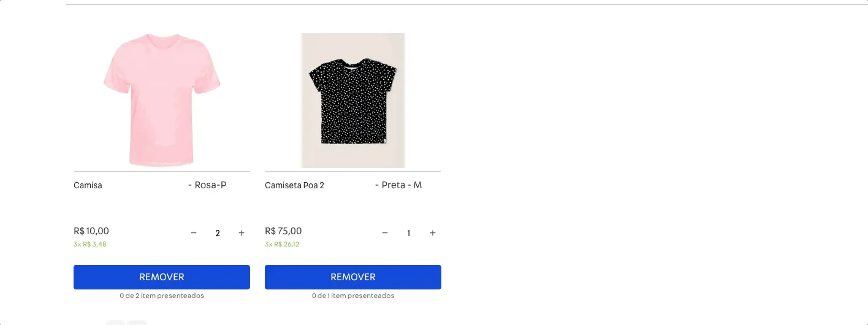
Task: Click the R$ 75,00 price
Action: tap(283, 231)
